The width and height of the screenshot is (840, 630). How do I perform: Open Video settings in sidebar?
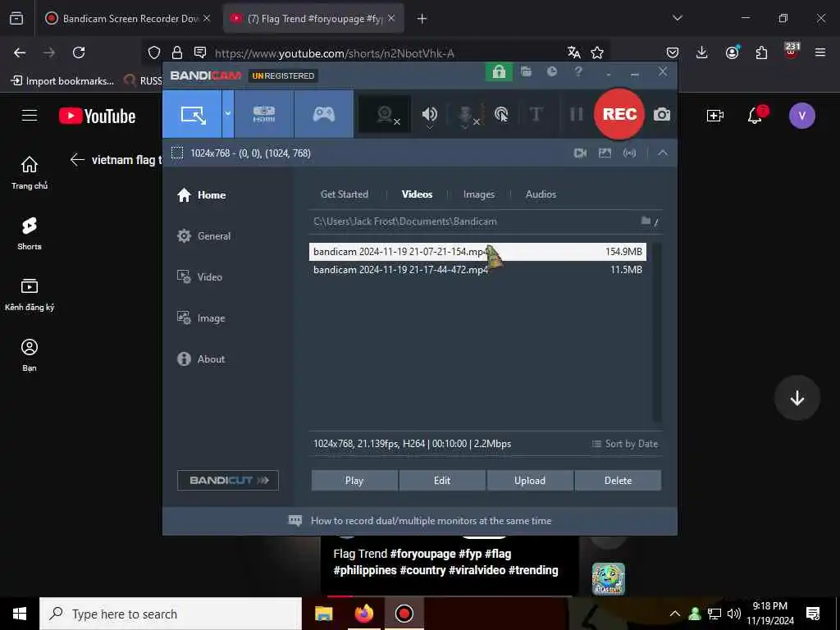coord(199,277)
